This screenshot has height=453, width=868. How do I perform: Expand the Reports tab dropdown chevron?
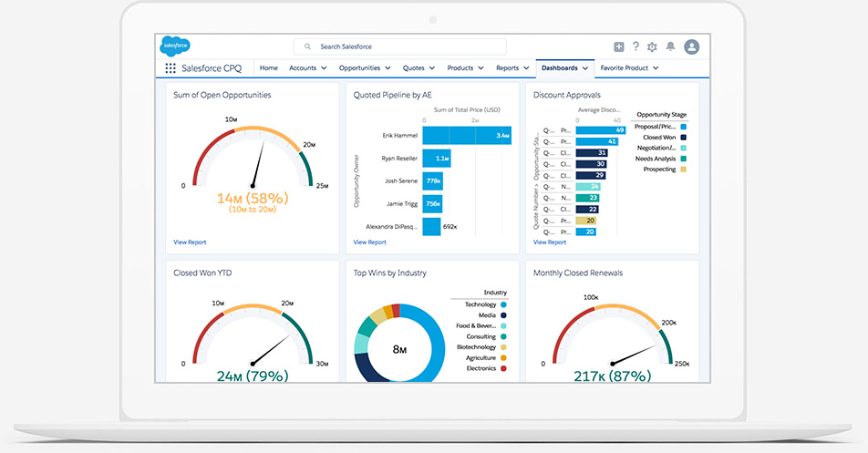point(526,68)
